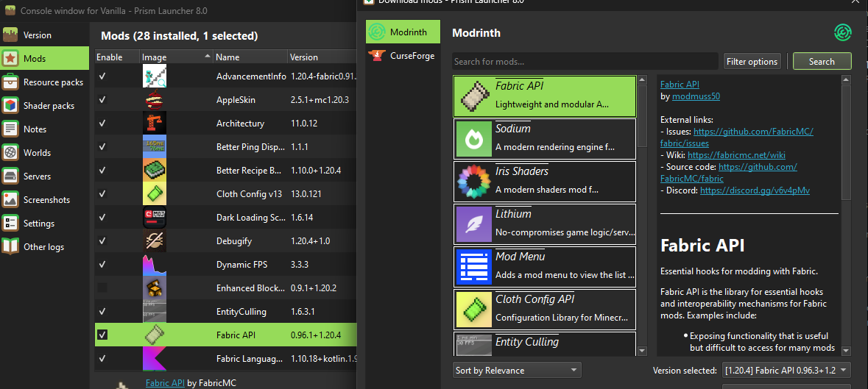Click the Search button
Image resolution: width=868 pixels, height=389 pixels.
pos(822,61)
